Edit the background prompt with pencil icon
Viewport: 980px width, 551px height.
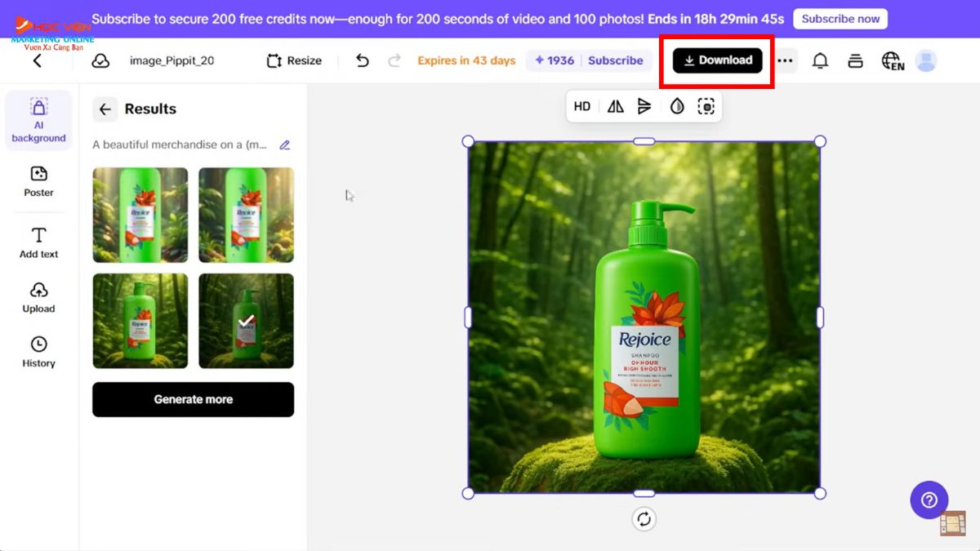click(284, 145)
